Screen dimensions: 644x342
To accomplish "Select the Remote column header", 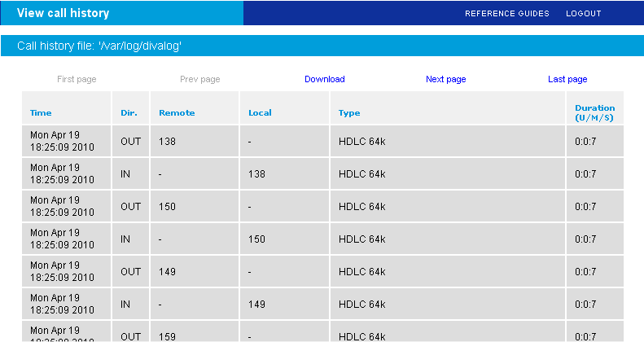I will (177, 113).
